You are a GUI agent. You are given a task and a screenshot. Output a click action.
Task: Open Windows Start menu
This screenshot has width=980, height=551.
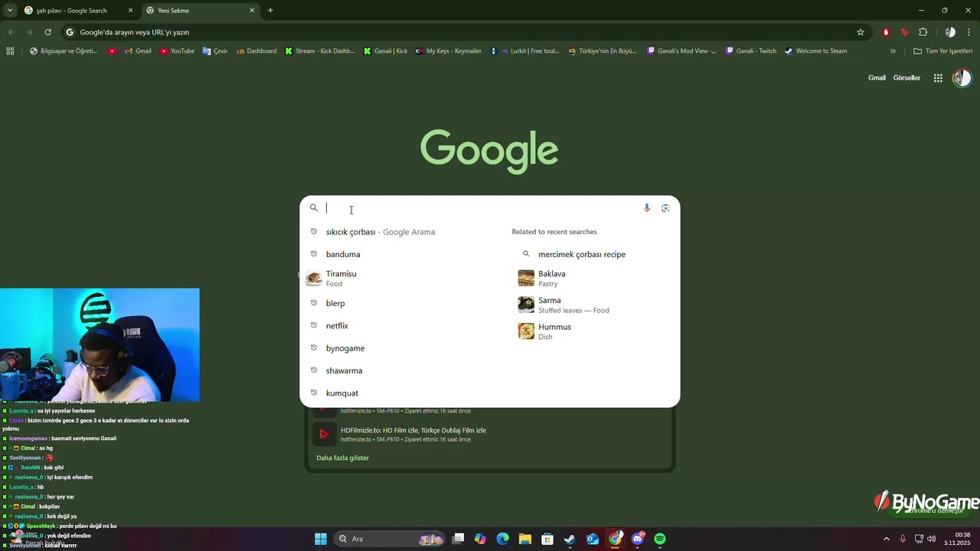(321, 539)
